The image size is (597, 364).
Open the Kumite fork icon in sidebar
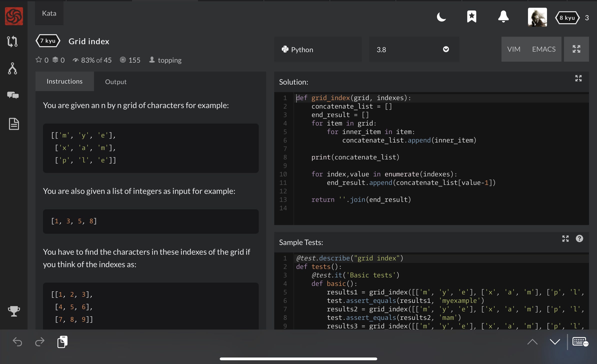12,69
